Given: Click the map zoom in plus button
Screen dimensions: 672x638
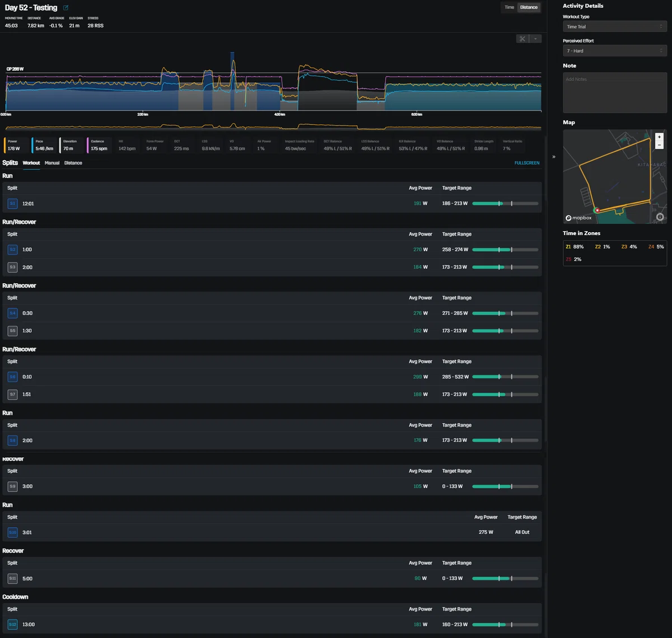Looking at the screenshot, I should [x=659, y=137].
